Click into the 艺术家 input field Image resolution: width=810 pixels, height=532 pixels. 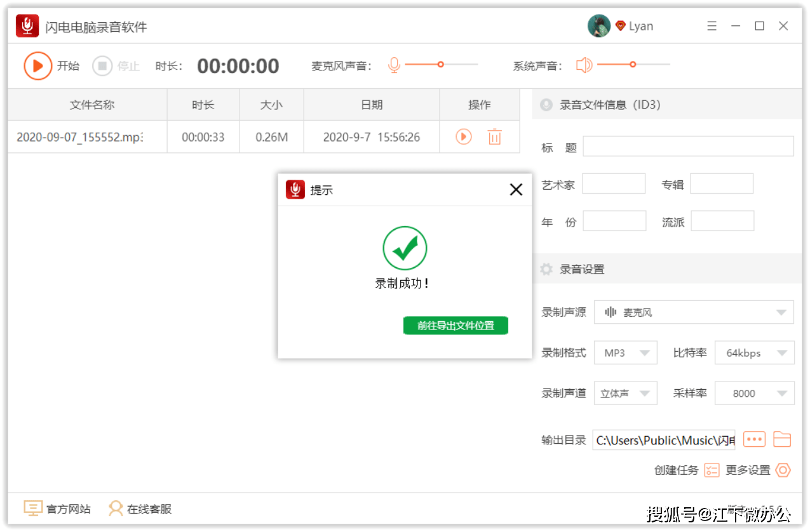coord(614,183)
